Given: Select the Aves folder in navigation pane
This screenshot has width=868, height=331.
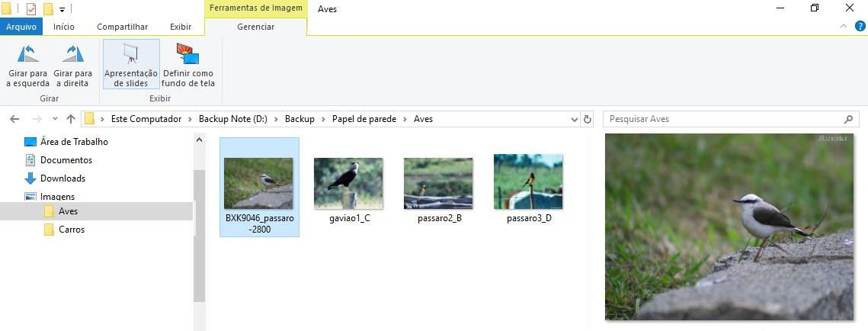Looking at the screenshot, I should (68, 211).
